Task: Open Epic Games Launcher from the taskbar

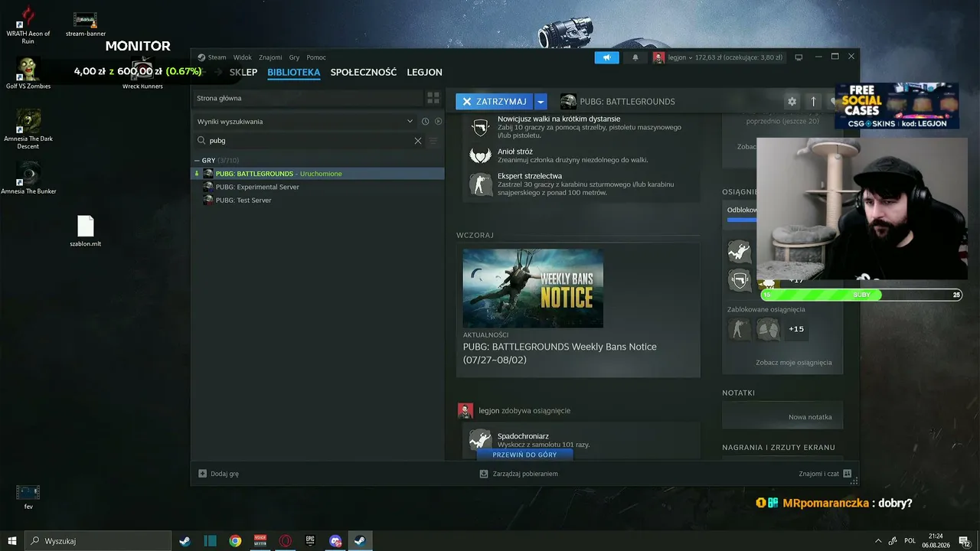Action: [310, 541]
